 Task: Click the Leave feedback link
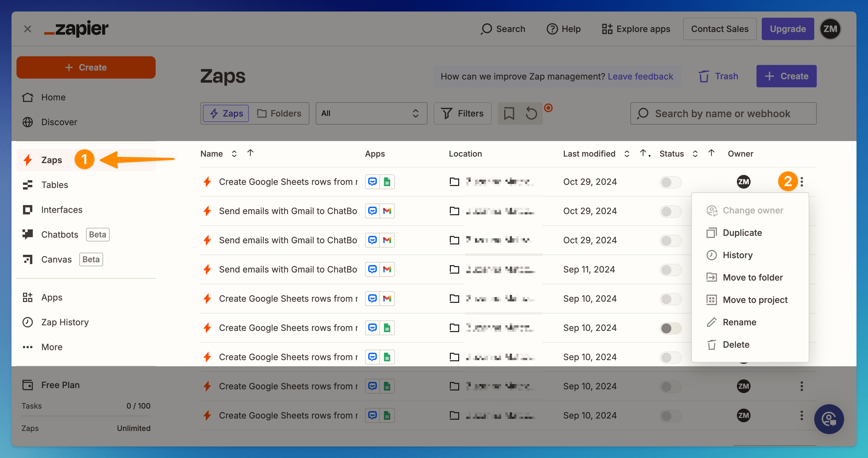click(640, 76)
